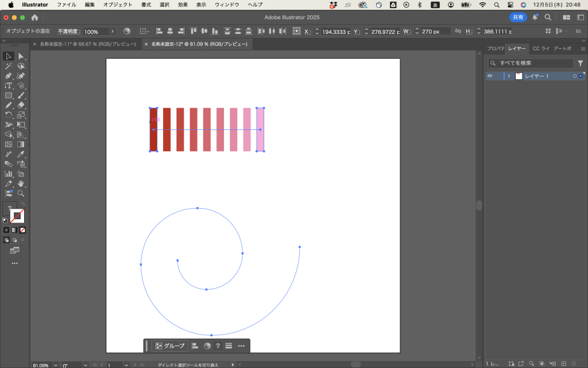Viewport: 588px width, 368px height.
Task: Pick the Type tool in toolbar
Action: [9, 86]
